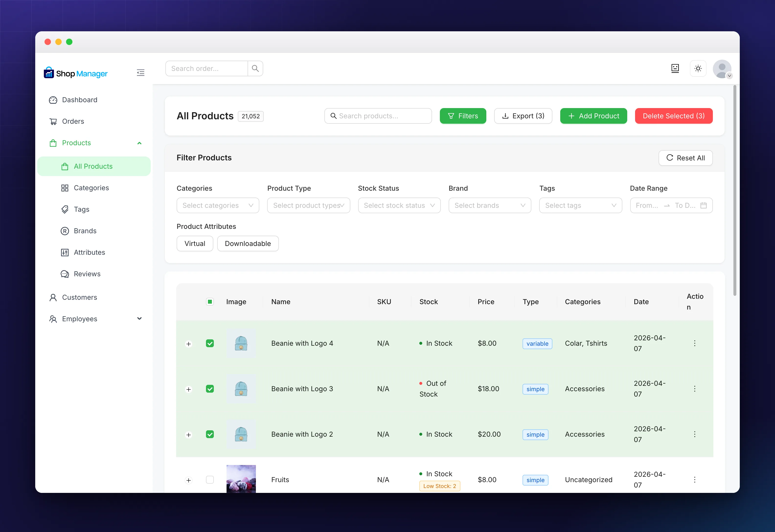The width and height of the screenshot is (775, 532).
Task: Click Export (3) button
Action: 523,116
